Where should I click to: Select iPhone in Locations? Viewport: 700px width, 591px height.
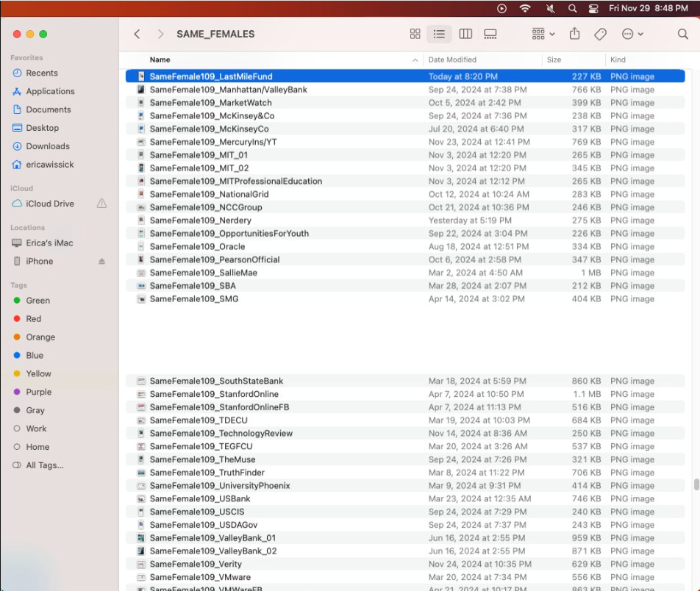tap(39, 261)
